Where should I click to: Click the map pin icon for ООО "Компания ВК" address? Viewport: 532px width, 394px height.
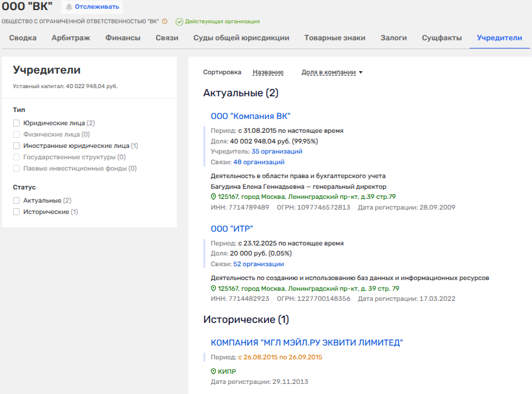click(x=213, y=196)
